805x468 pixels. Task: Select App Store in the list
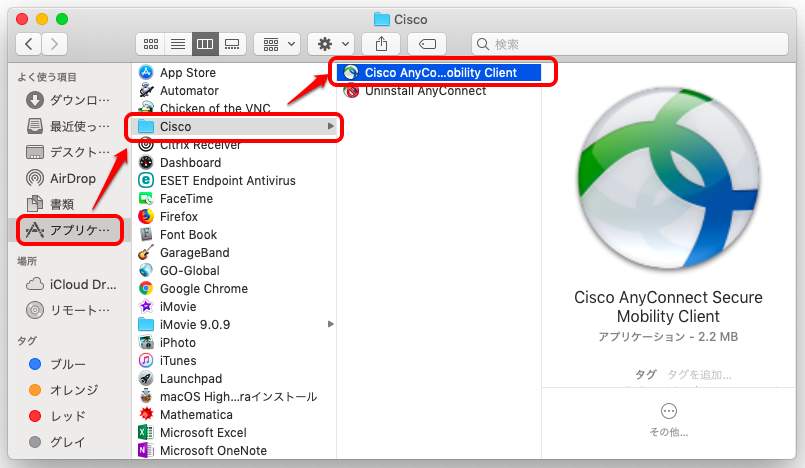[x=234, y=72]
